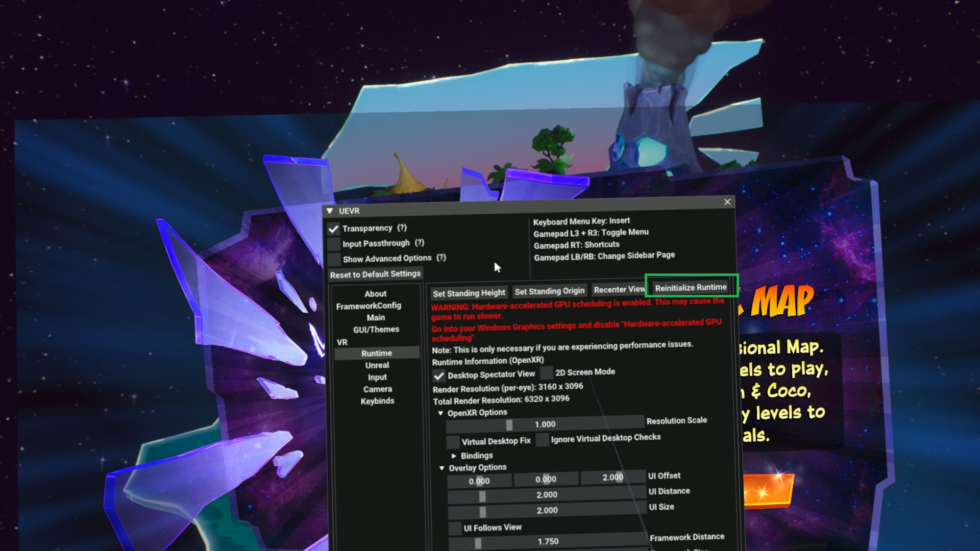This screenshot has height=551, width=980.
Task: Click Show Advanced Options help (?) marker
Action: tap(441, 258)
